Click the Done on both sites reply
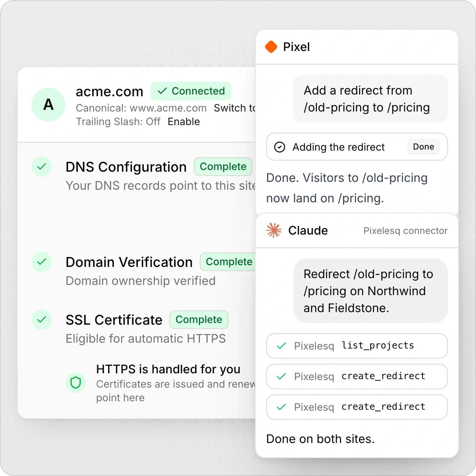476x476 pixels. (x=320, y=439)
